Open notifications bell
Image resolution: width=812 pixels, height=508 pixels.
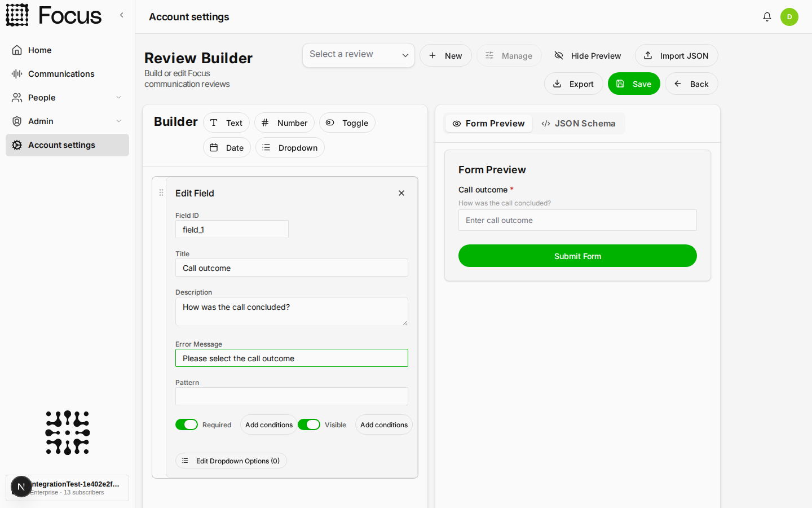(767, 17)
